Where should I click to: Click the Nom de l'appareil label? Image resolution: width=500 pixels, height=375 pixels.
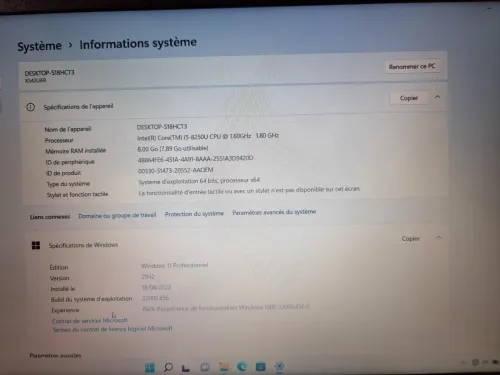(x=68, y=129)
